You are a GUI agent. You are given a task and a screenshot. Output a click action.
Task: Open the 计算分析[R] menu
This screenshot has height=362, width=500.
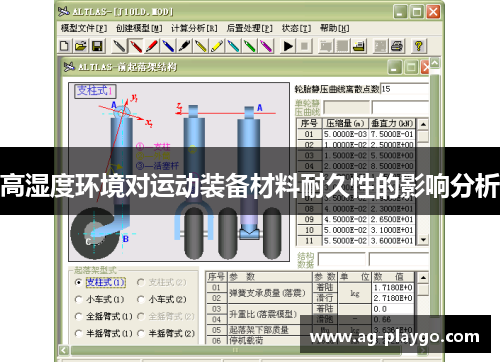pyautogui.click(x=194, y=28)
